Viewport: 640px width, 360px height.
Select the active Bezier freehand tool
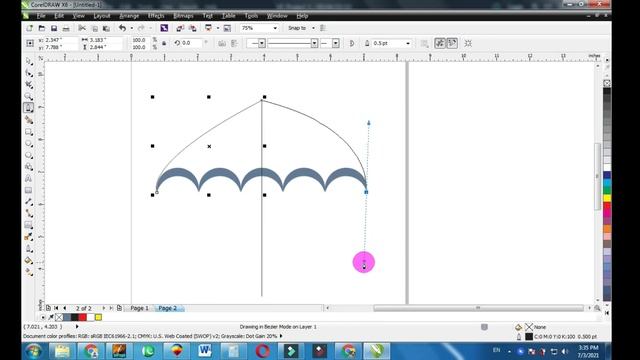pyautogui.click(x=29, y=108)
